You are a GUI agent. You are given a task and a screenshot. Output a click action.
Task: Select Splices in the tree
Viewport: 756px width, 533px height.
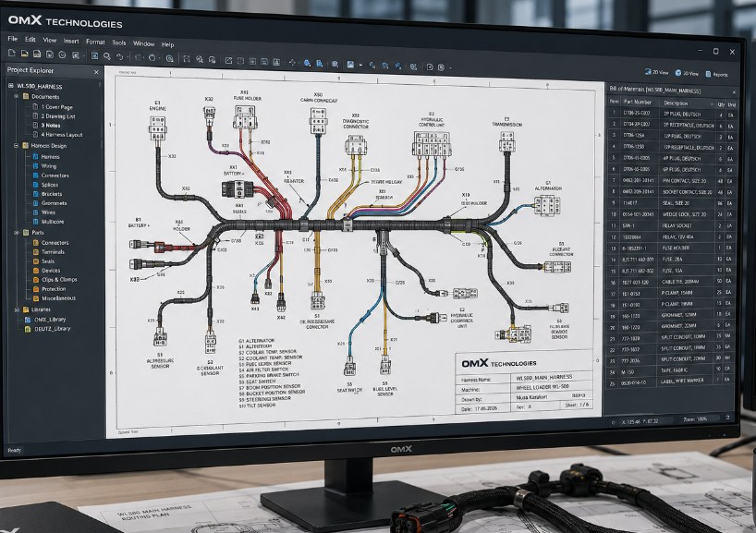(x=50, y=185)
